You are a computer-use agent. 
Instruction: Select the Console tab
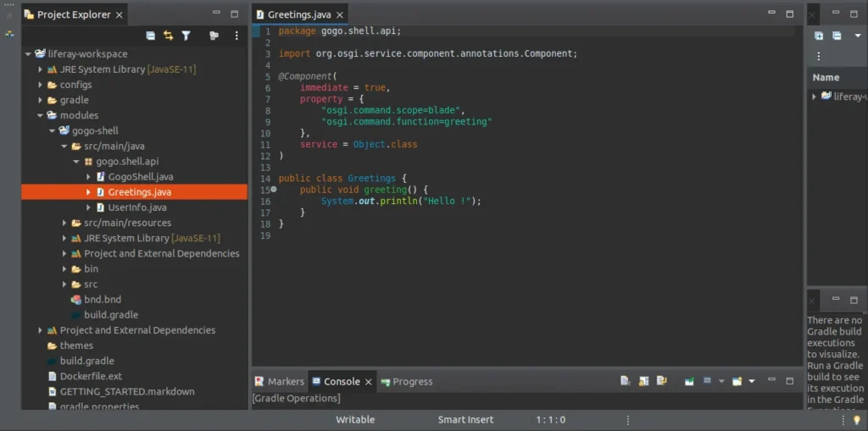[x=342, y=381]
